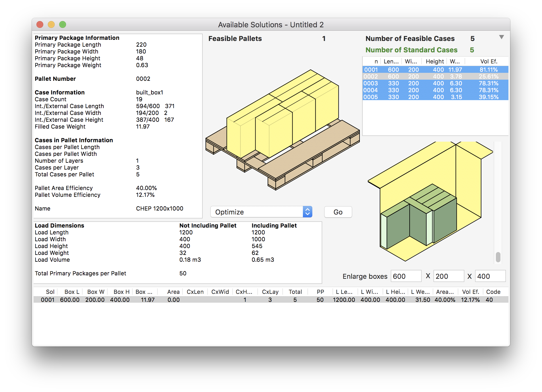Select case row 0005 in cases list
Image resolution: width=542 pixels, height=392 pixels.
[x=435, y=97]
